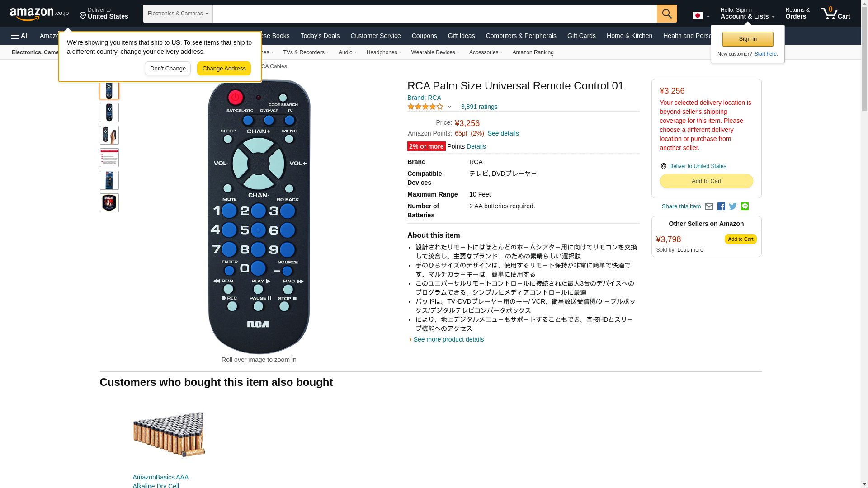
Task: Share this item on LINE
Action: (745, 206)
